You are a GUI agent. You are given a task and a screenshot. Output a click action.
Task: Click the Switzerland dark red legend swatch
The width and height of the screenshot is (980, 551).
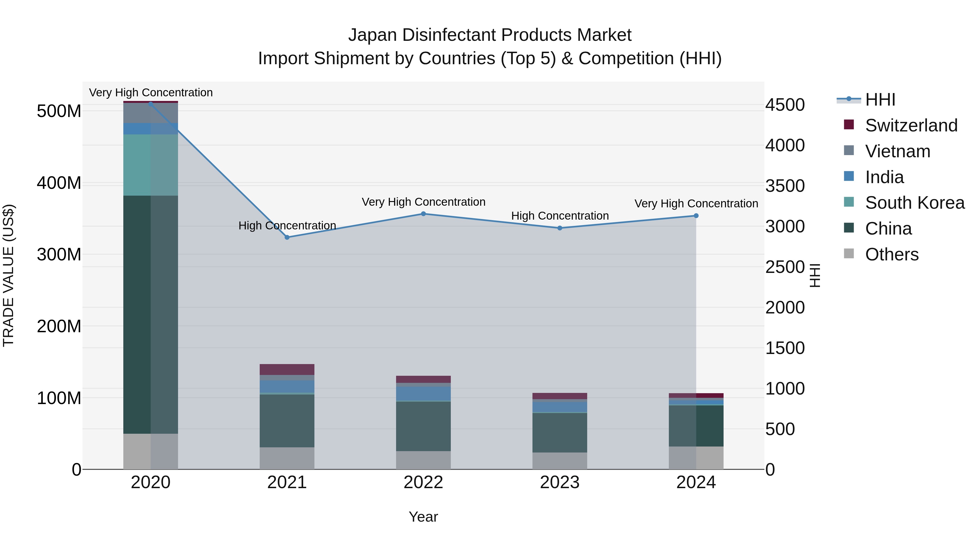(x=849, y=124)
